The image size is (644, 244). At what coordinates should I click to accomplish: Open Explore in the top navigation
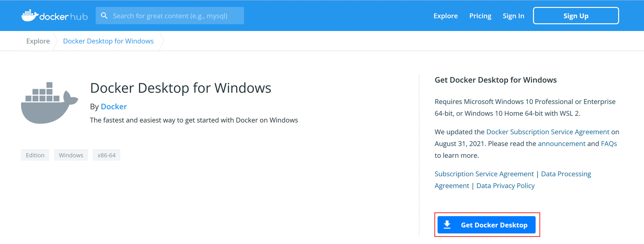pyautogui.click(x=446, y=16)
